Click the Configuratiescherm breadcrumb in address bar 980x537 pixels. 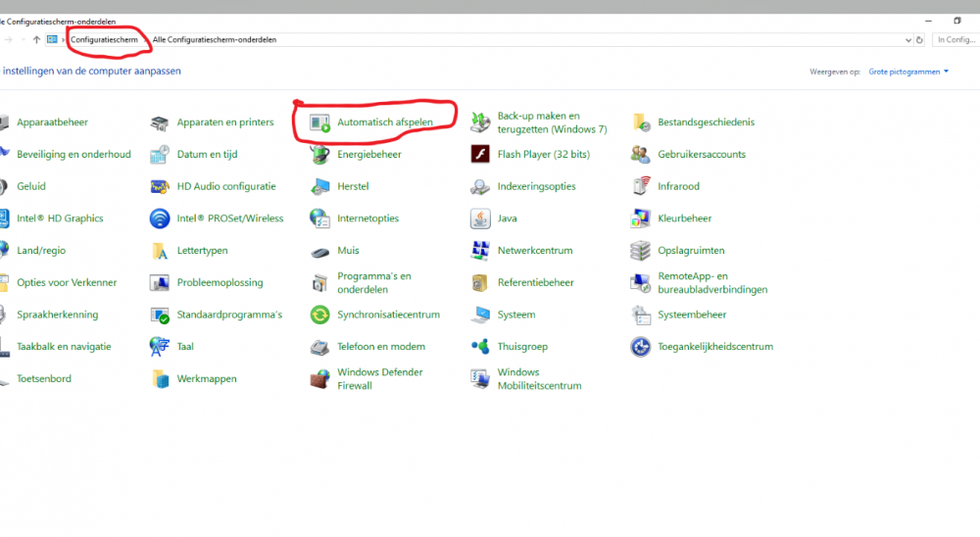point(104,40)
